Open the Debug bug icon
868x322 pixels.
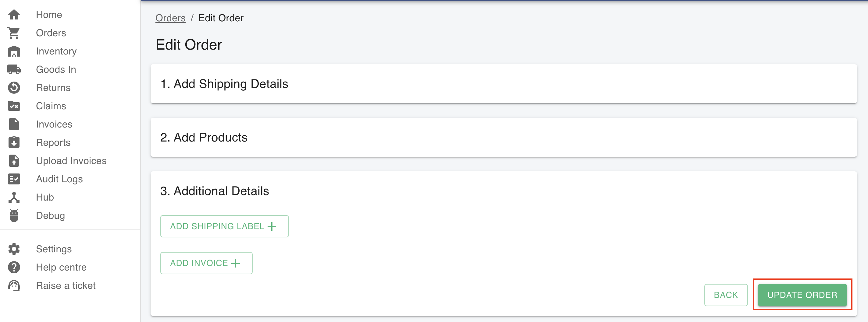point(14,216)
